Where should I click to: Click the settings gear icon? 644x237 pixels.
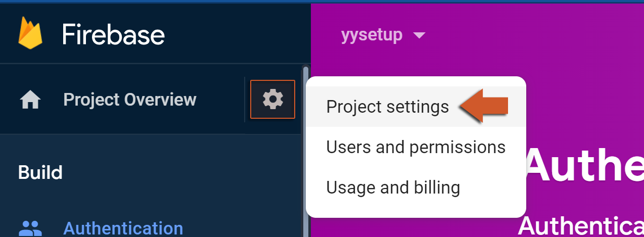coord(272,99)
